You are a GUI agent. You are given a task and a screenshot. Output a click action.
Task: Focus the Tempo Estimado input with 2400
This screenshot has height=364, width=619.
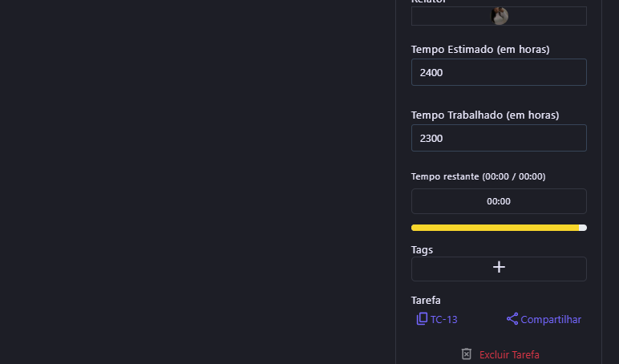(x=499, y=72)
